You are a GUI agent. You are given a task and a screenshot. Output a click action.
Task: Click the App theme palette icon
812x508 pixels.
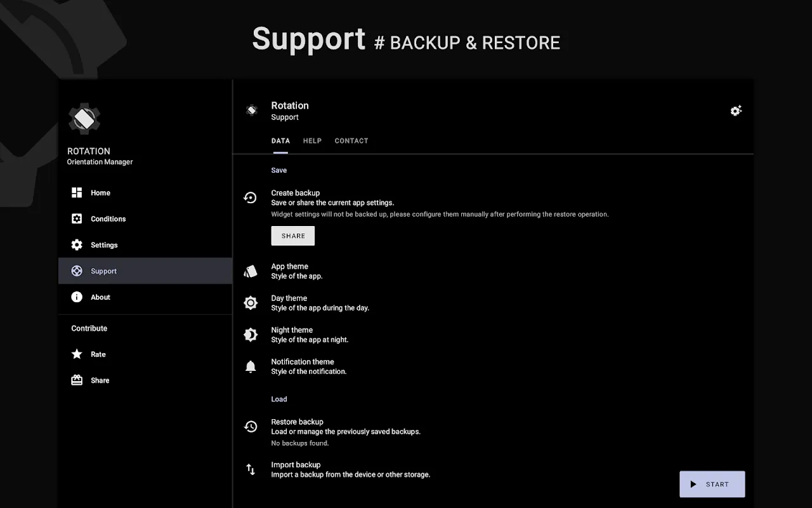[x=251, y=271]
